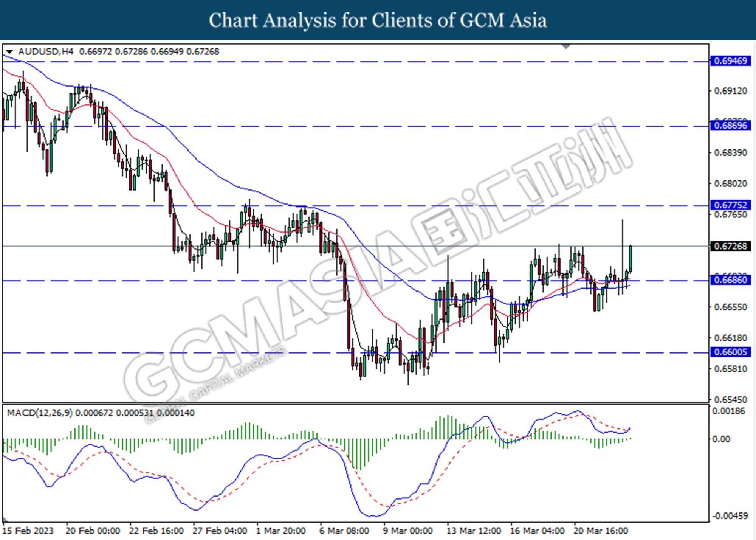Click the 9 Mar 00:00 time label
The image size is (756, 540).
(407, 531)
